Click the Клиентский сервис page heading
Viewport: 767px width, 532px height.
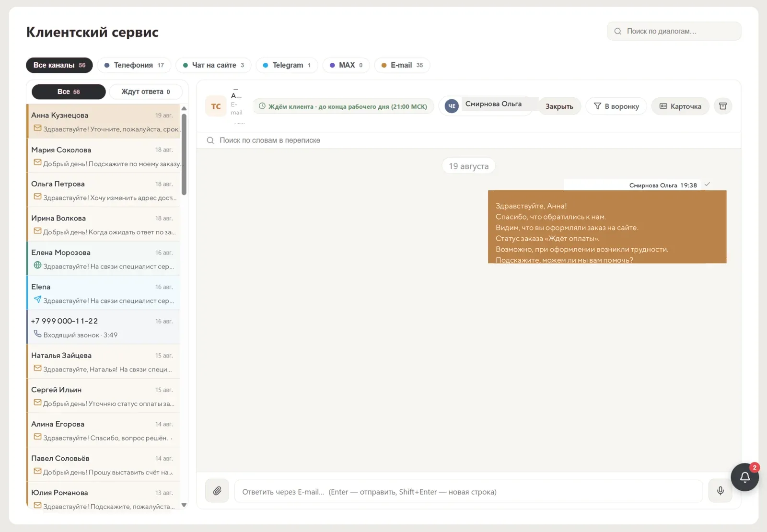(x=92, y=32)
